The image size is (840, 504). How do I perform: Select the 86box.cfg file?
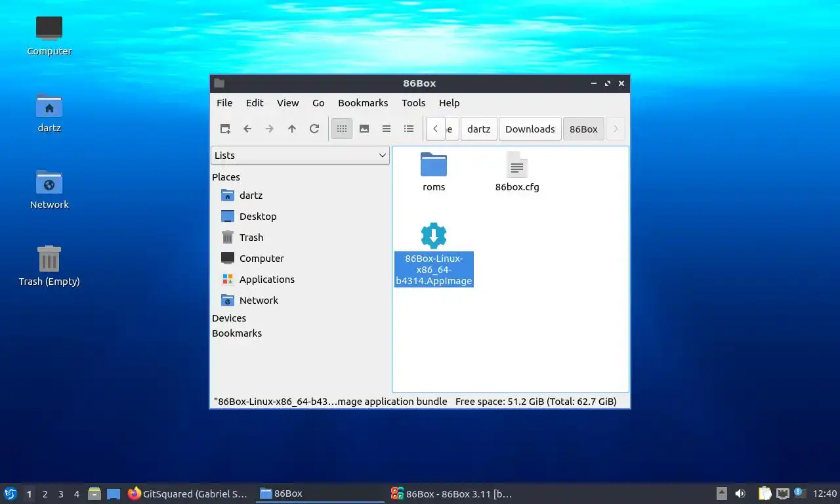click(517, 172)
